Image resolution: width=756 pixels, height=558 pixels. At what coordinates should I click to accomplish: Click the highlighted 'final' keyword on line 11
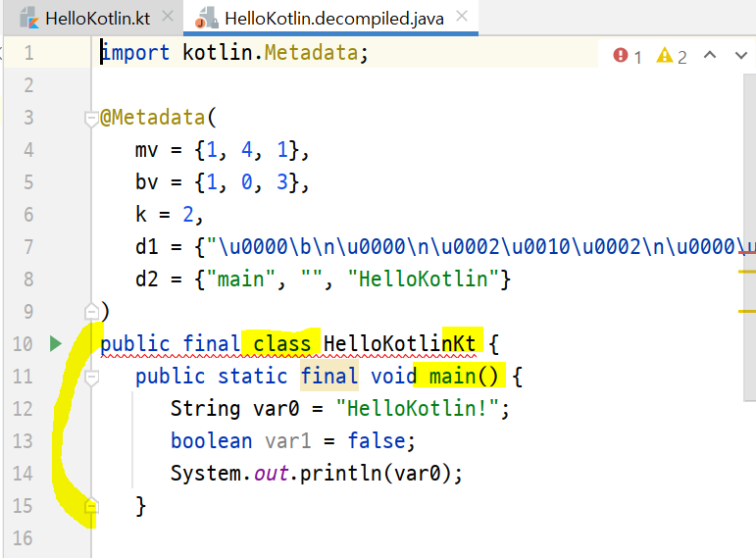pos(329,377)
